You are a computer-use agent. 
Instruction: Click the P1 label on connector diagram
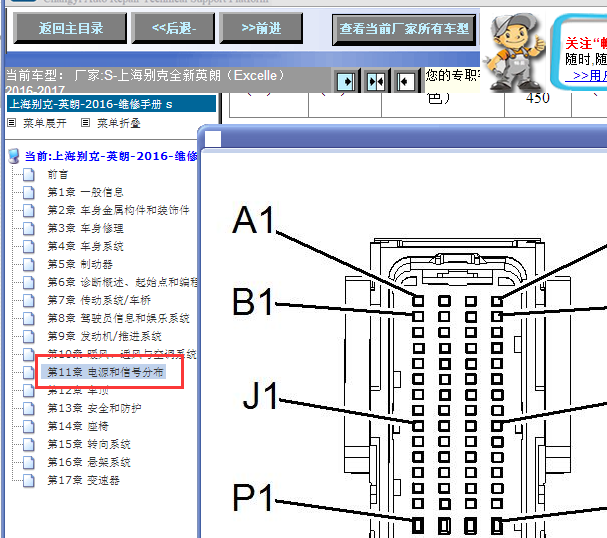pyautogui.click(x=252, y=497)
